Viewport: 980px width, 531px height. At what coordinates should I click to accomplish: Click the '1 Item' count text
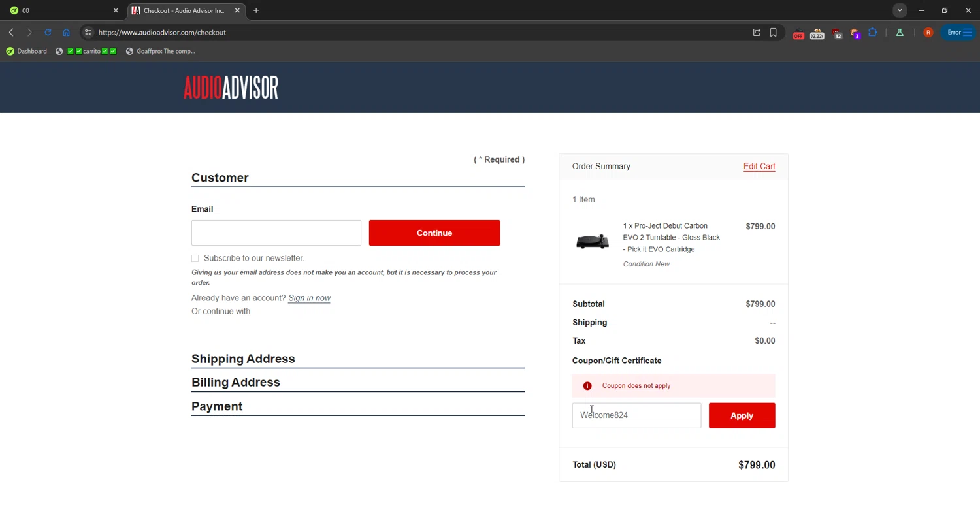click(583, 199)
